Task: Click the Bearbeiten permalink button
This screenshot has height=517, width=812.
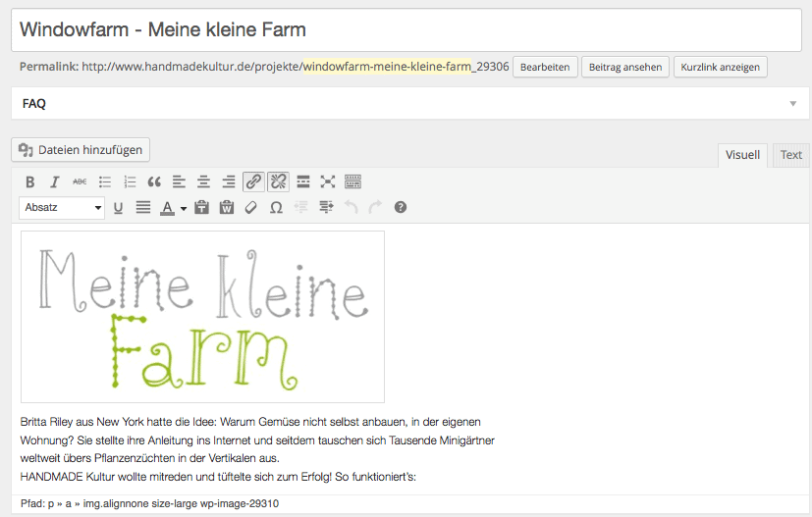Action: point(545,67)
